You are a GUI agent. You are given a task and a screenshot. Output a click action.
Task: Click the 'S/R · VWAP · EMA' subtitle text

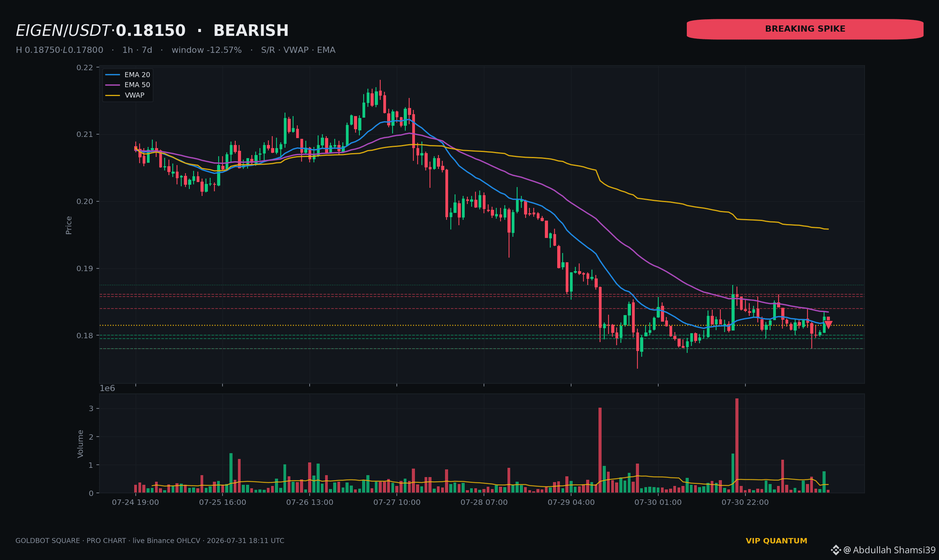point(298,50)
